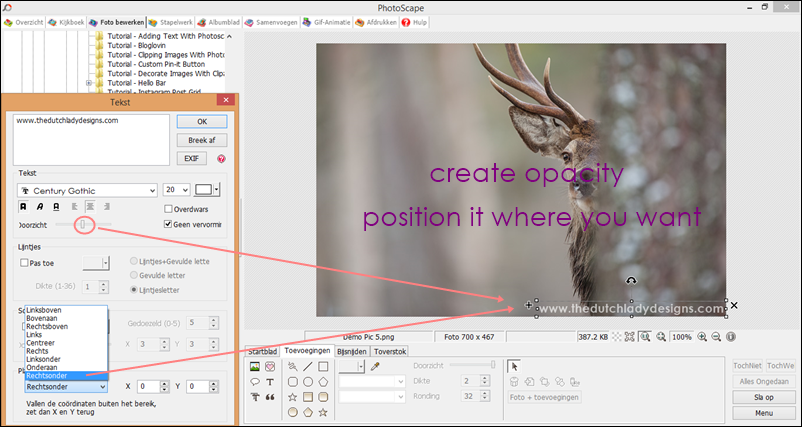Switch to the Startblad tab
The image size is (802, 427).
[x=262, y=351]
